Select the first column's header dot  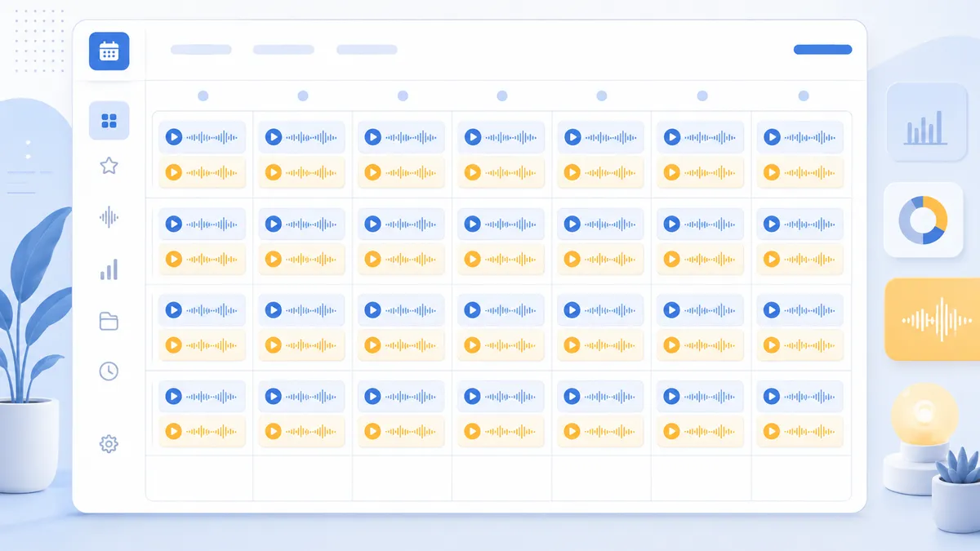click(203, 96)
